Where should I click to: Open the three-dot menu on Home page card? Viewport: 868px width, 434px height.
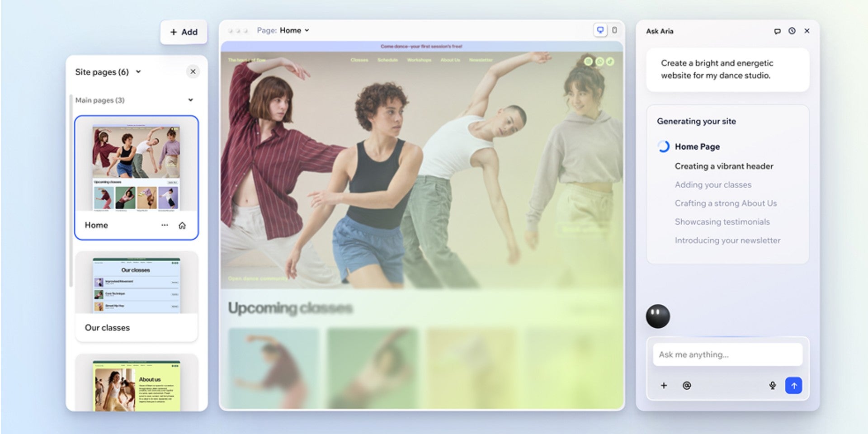pos(165,225)
